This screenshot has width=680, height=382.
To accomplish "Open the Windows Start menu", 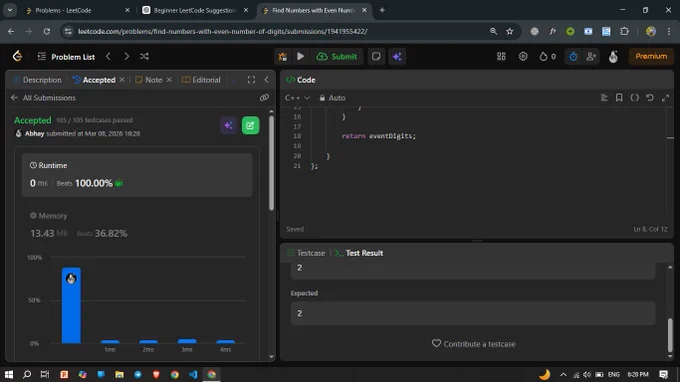I will [x=9, y=374].
